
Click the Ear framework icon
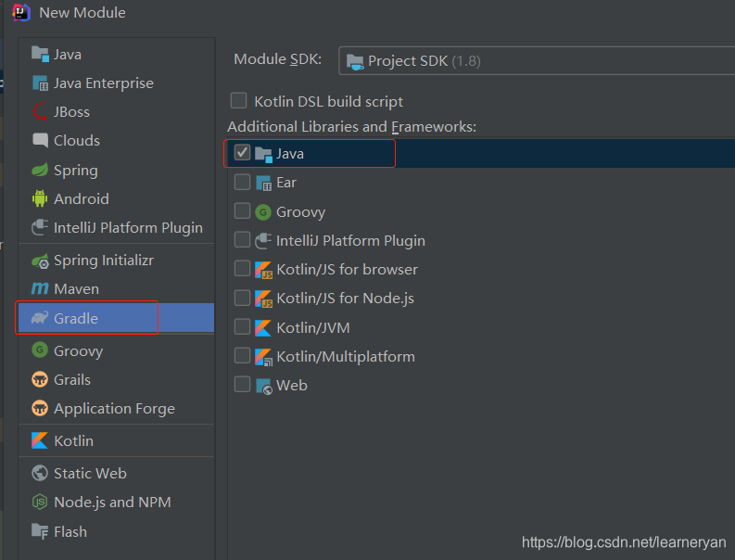pos(263,183)
